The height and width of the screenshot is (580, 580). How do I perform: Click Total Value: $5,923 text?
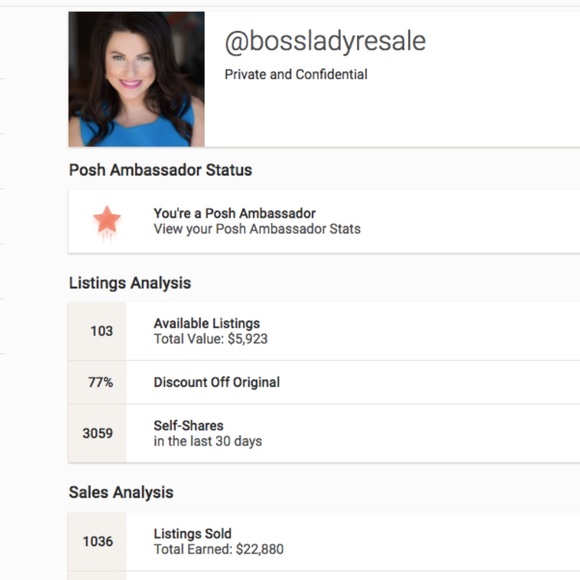click(210, 339)
